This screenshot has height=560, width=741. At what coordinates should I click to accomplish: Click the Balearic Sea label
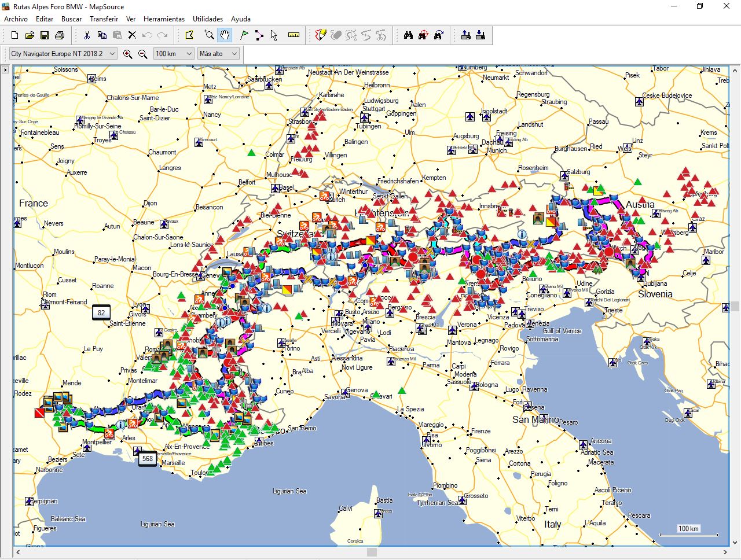tap(68, 519)
